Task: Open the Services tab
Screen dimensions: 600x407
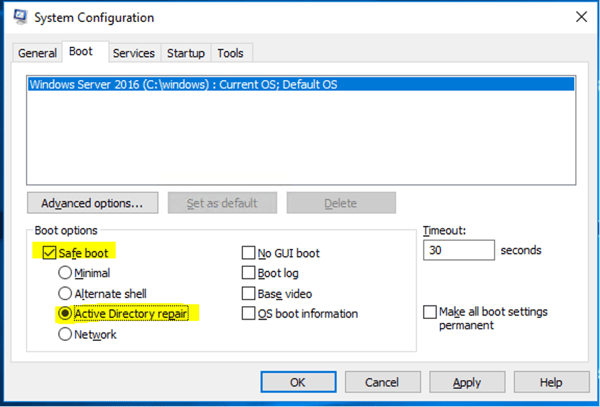Action: [134, 53]
